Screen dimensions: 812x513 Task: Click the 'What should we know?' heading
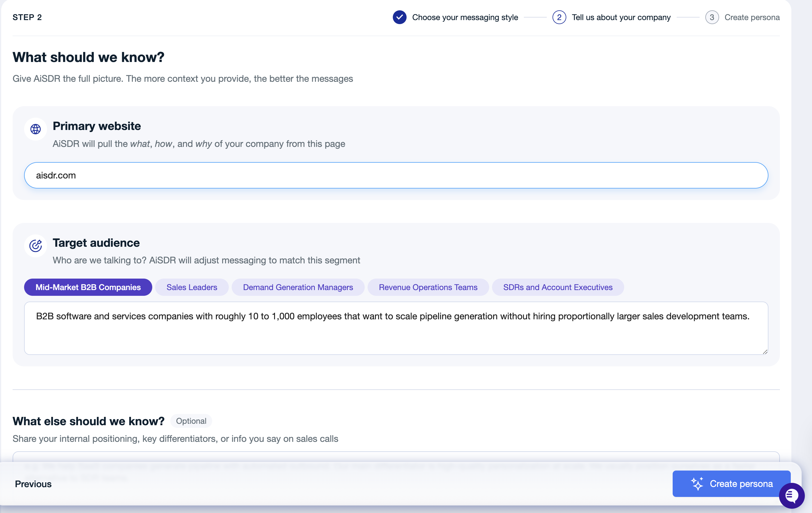(x=88, y=57)
